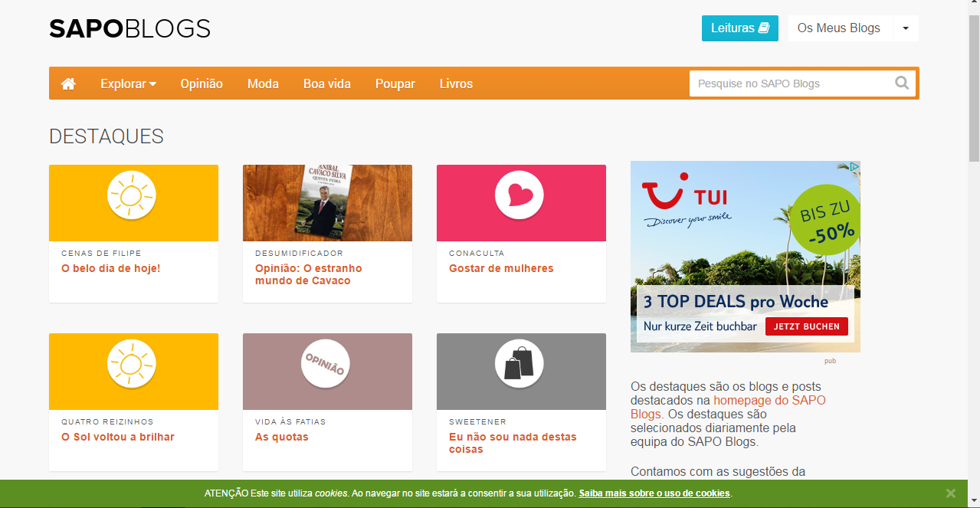Click the 'homepage do SAPO Blogs' link
Image resolution: width=980 pixels, height=508 pixels.
(769, 400)
